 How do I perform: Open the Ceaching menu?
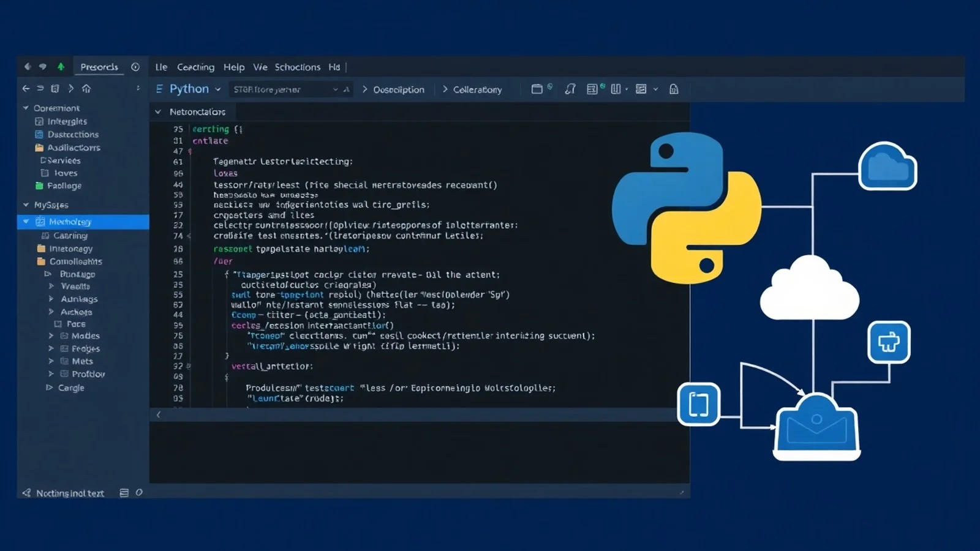195,67
